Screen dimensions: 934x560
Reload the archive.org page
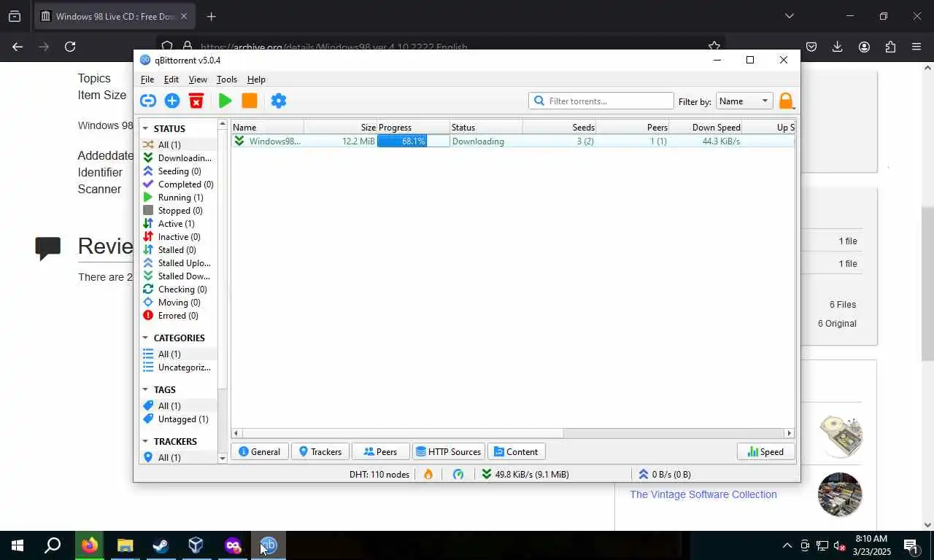point(70,47)
